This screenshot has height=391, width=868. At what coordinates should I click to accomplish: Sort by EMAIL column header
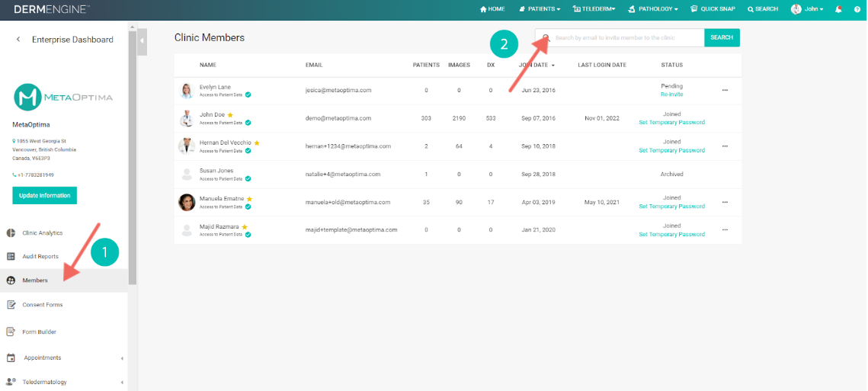314,66
